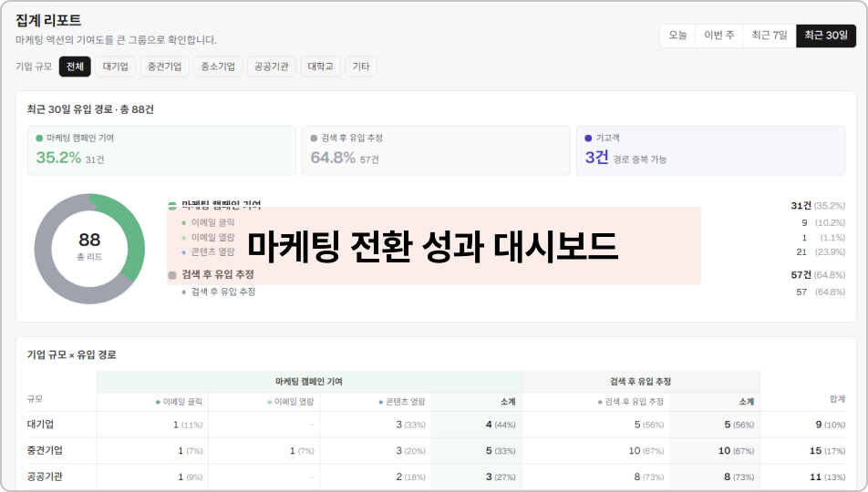Filter company size by 전체

pos(75,67)
